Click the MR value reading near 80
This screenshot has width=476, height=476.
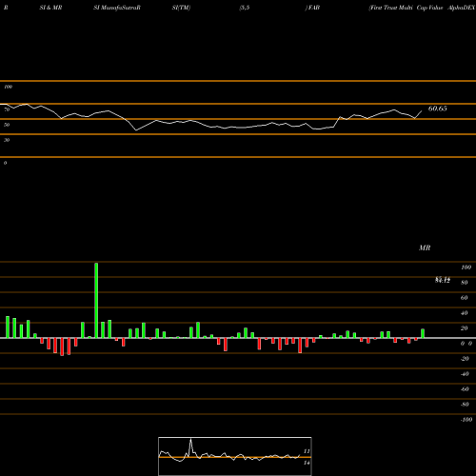click(x=443, y=280)
